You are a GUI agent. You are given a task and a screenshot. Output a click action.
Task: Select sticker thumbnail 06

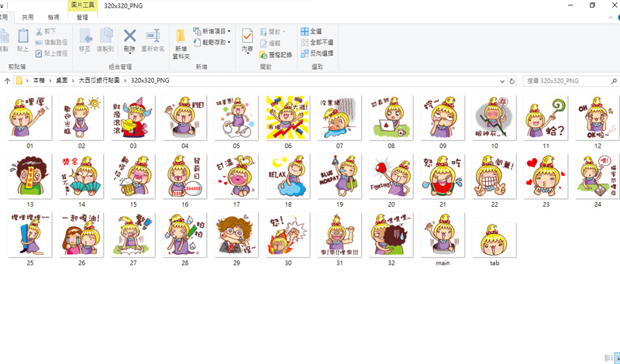pos(288,118)
